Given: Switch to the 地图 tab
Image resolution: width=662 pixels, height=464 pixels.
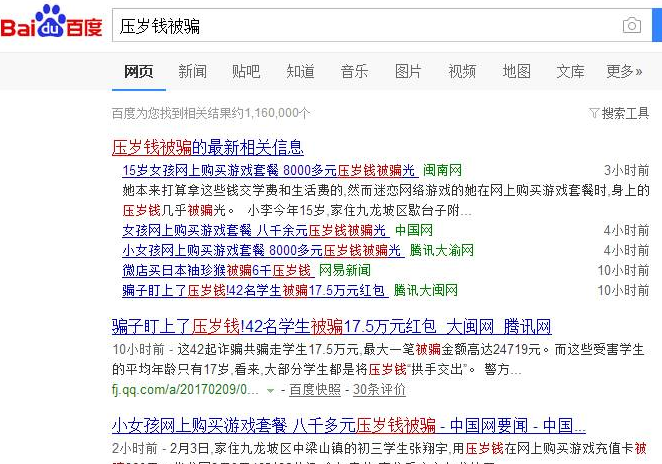Looking at the screenshot, I should point(516,71).
